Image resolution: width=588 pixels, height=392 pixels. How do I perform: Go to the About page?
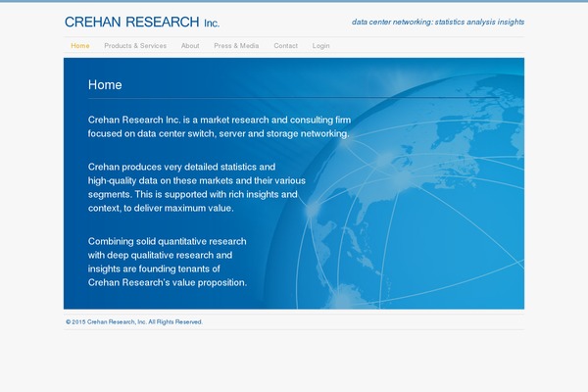tap(190, 46)
